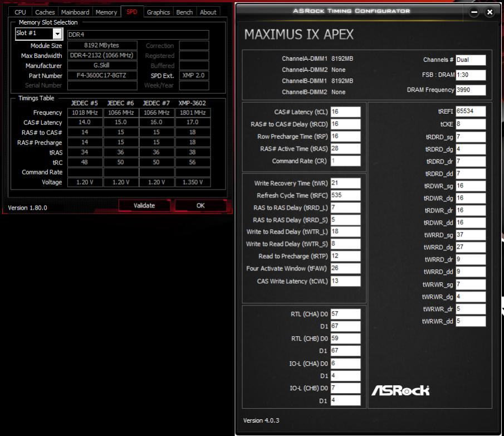Click the DDR4 memory type field
The image size is (504, 436).
point(138,35)
